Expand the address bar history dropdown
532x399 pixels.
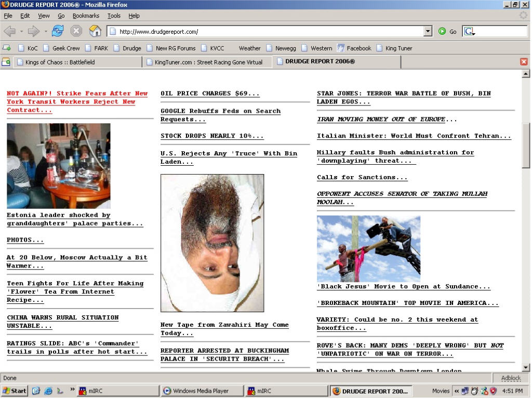pos(428,32)
